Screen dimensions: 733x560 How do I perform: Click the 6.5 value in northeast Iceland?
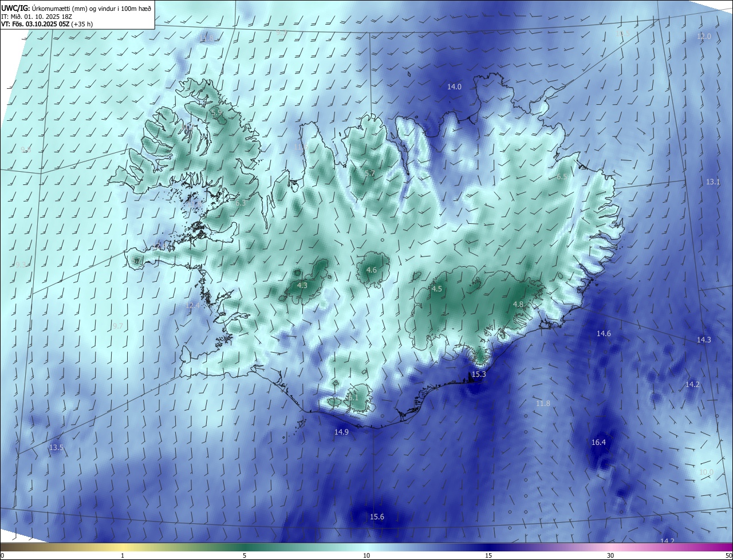click(x=562, y=176)
